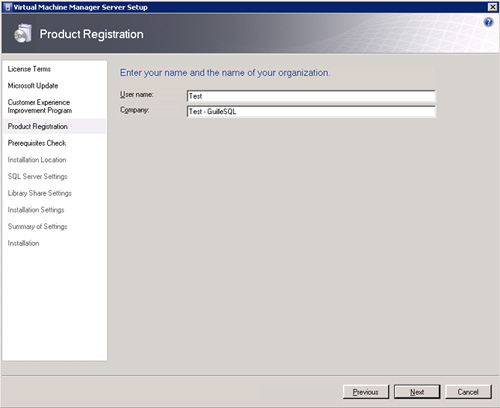Select the Microsoft Update step
The image size is (500, 408).
point(33,86)
